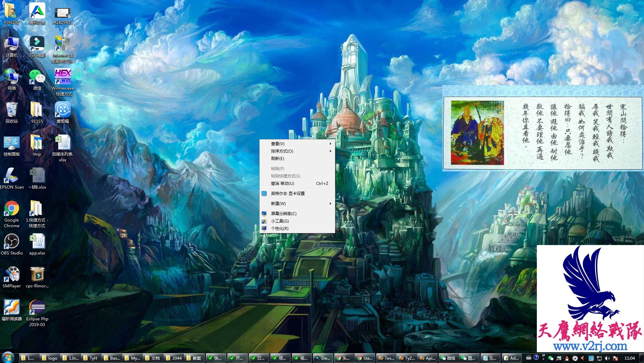
Task: Click the 控制面板 control panel icon
Action: point(12,143)
